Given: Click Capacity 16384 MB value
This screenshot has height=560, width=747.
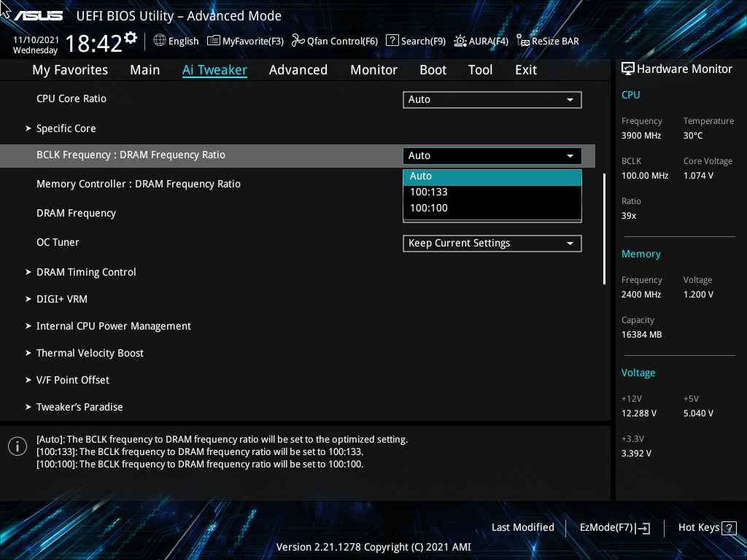Looking at the screenshot, I should click(x=642, y=335).
